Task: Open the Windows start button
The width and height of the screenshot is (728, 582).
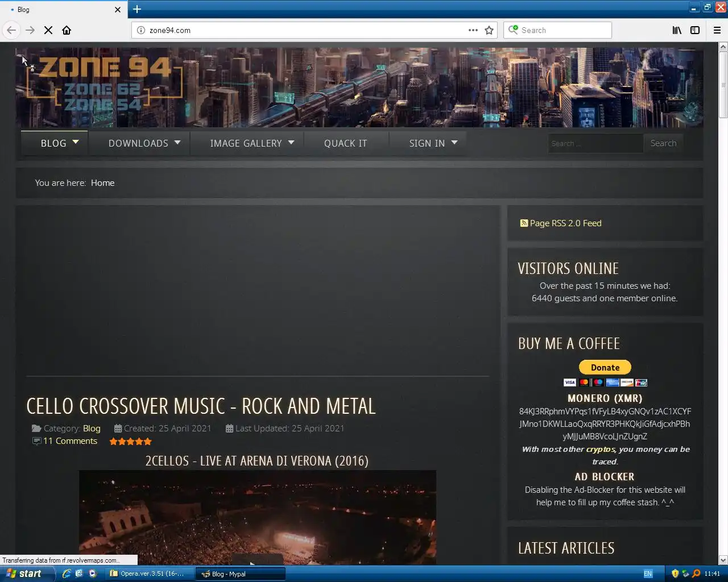Action: [27, 573]
